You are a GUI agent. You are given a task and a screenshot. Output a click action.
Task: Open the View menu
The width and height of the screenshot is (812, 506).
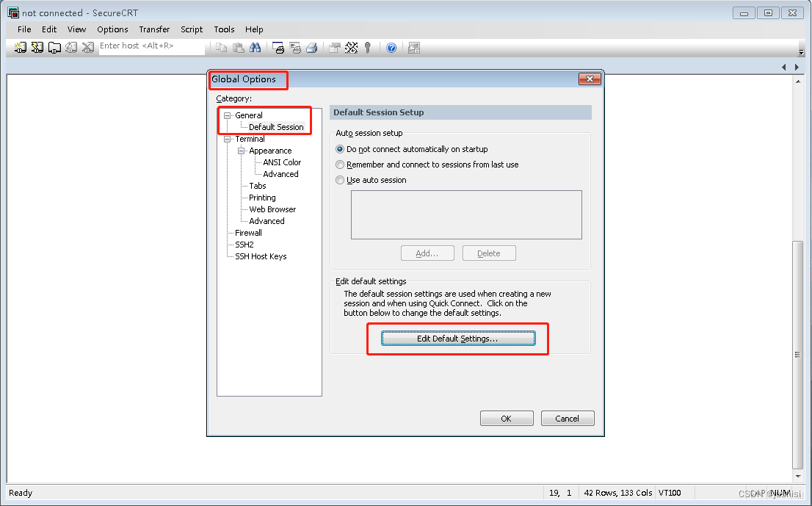click(x=76, y=29)
